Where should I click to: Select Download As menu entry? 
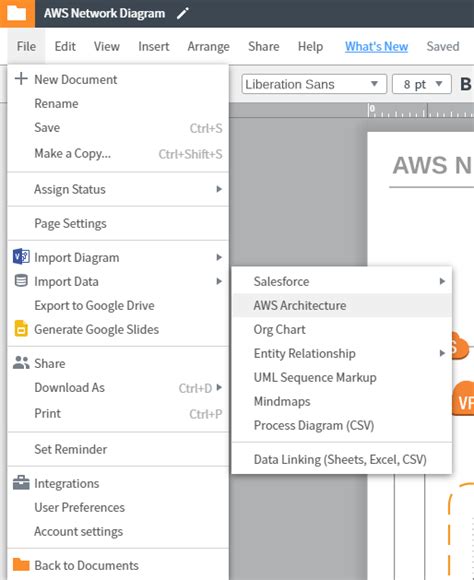[x=118, y=387]
